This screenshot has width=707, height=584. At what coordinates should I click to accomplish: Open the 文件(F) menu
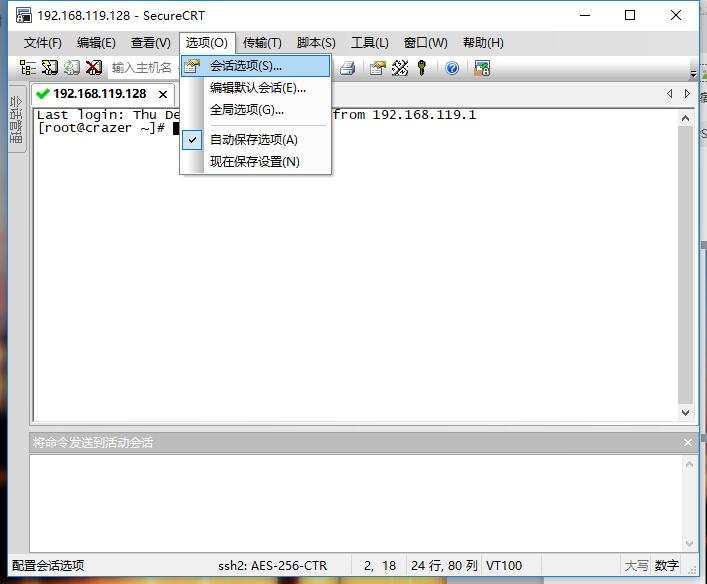pos(43,43)
